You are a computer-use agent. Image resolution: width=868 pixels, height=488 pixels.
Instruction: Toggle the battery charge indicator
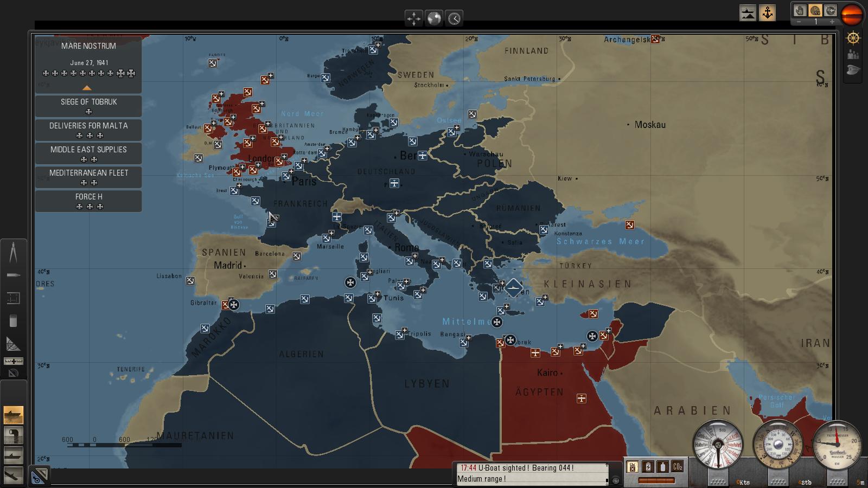click(648, 467)
